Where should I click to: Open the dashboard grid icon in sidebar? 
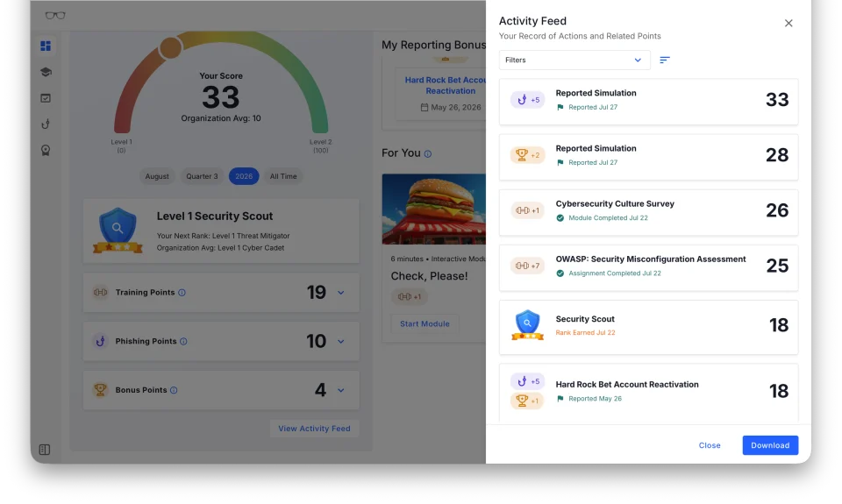click(x=46, y=46)
